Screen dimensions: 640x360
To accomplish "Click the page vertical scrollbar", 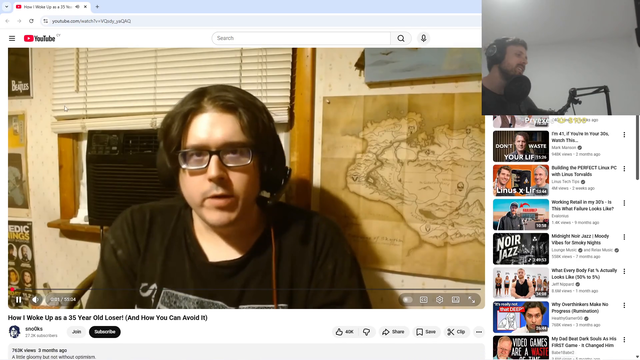I will pos(637,147).
